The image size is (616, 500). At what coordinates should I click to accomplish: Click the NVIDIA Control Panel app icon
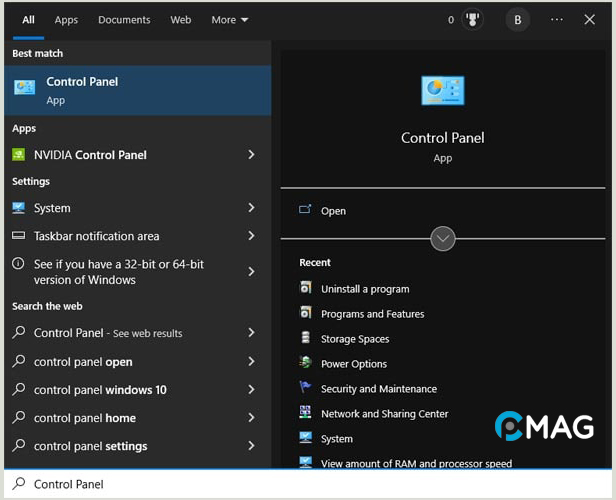coord(18,155)
